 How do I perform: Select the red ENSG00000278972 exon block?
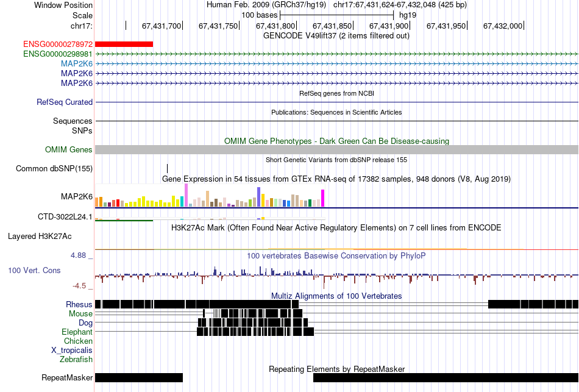pos(124,45)
